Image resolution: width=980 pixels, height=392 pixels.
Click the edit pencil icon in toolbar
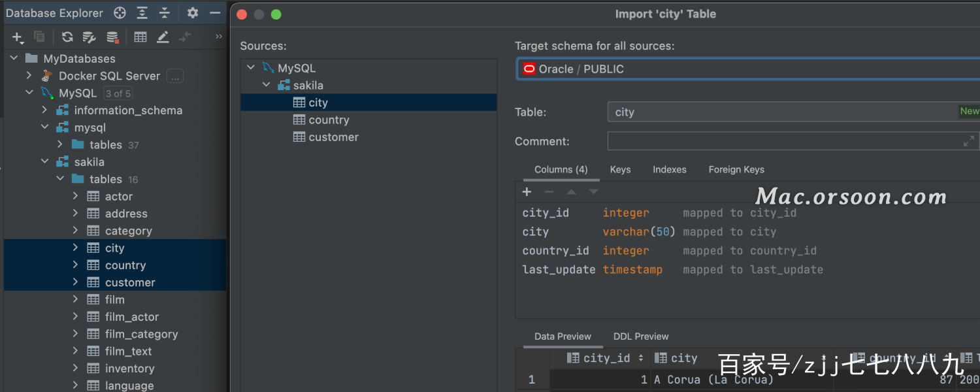click(x=163, y=37)
